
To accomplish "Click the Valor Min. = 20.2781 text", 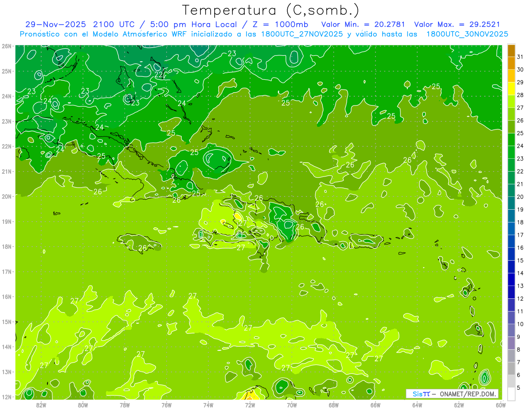I will 360,24.
